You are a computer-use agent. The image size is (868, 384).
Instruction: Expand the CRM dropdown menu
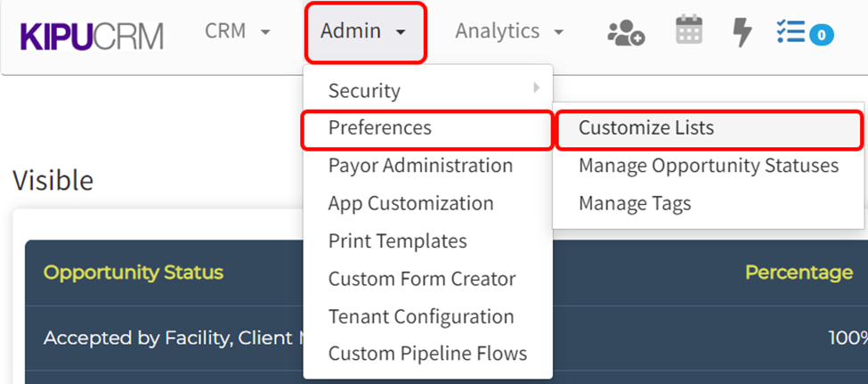pyautogui.click(x=237, y=31)
